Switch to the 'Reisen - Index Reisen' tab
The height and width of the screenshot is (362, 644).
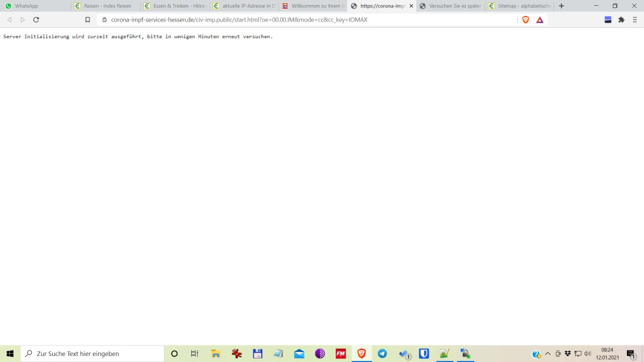pyautogui.click(x=106, y=6)
